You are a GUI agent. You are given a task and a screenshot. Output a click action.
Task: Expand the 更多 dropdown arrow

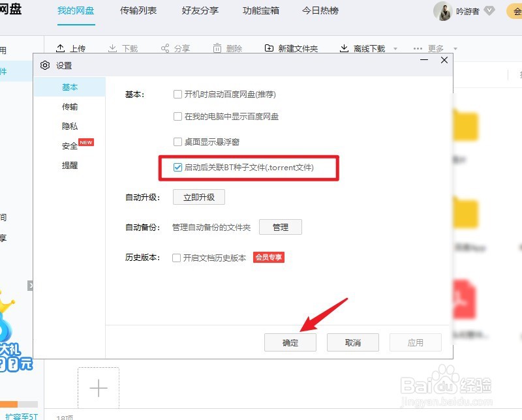click(455, 49)
